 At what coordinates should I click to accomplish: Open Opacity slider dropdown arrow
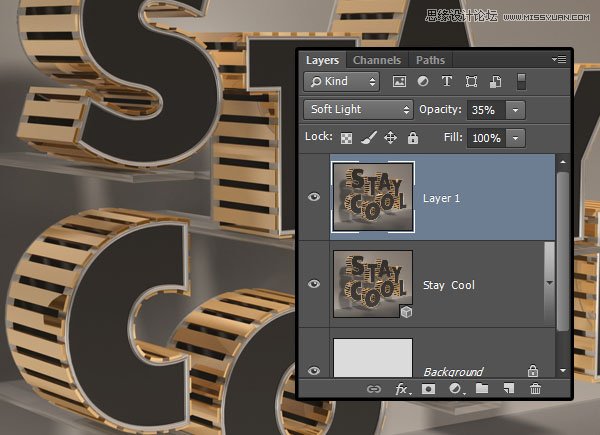[x=515, y=110]
